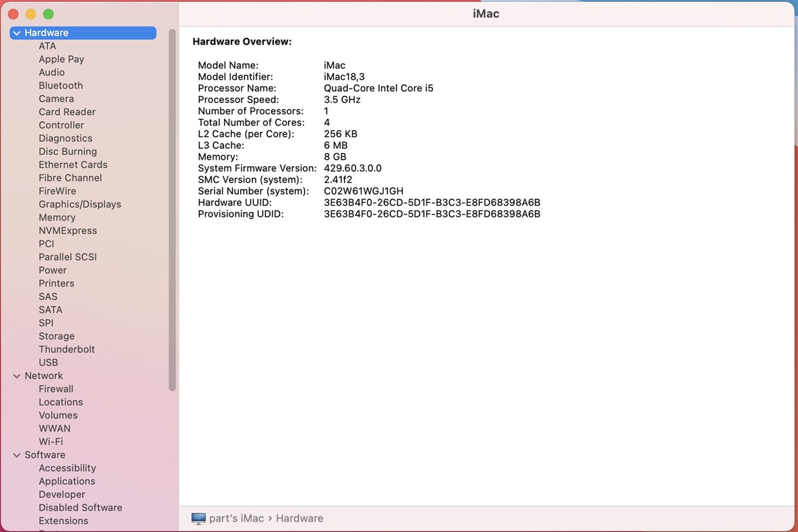Open the Power report

53,270
